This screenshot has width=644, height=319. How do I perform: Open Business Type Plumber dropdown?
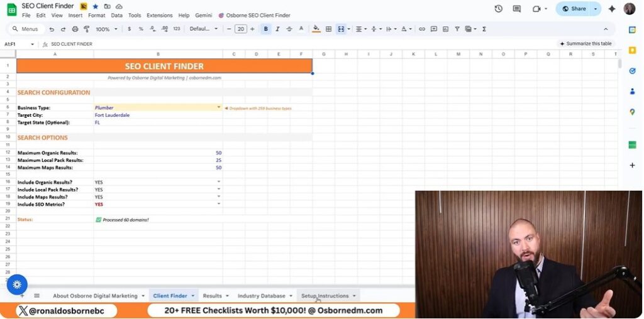(219, 107)
